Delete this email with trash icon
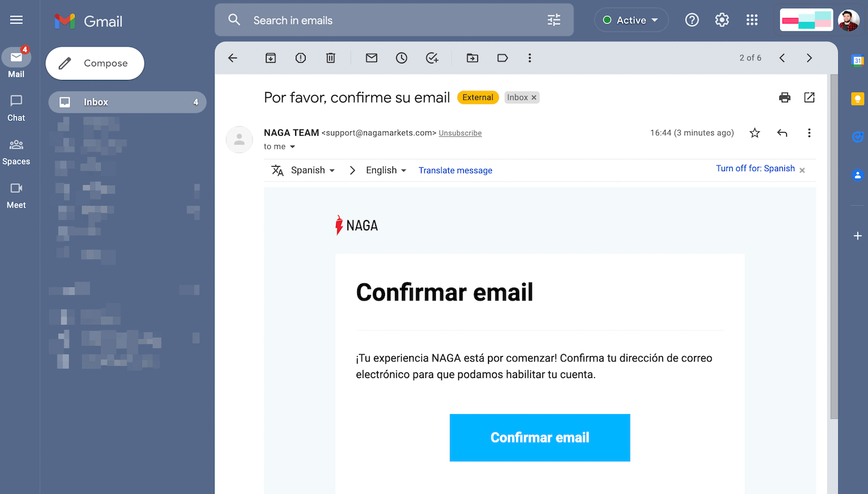Viewport: 868px width, 494px height. click(x=330, y=58)
